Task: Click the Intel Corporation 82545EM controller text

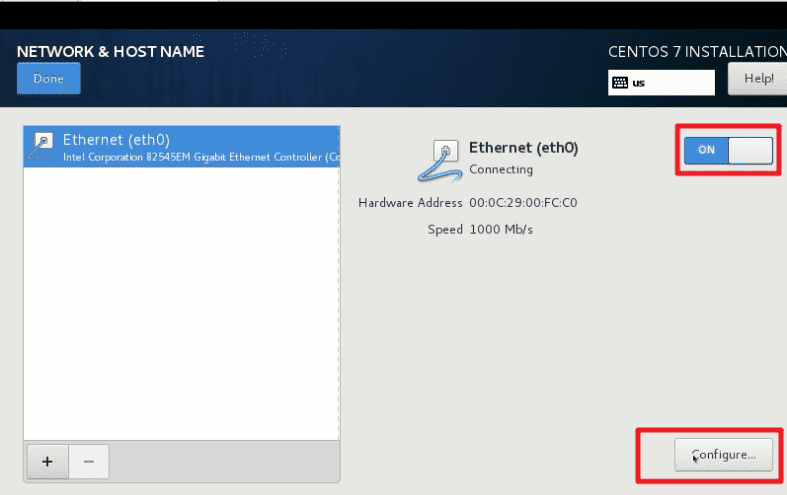Action: pyautogui.click(x=201, y=157)
